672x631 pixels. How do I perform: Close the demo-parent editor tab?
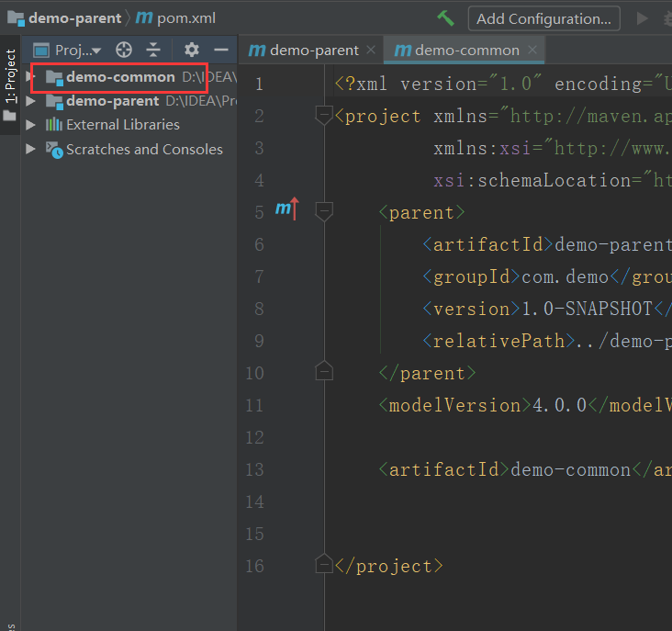pos(371,51)
